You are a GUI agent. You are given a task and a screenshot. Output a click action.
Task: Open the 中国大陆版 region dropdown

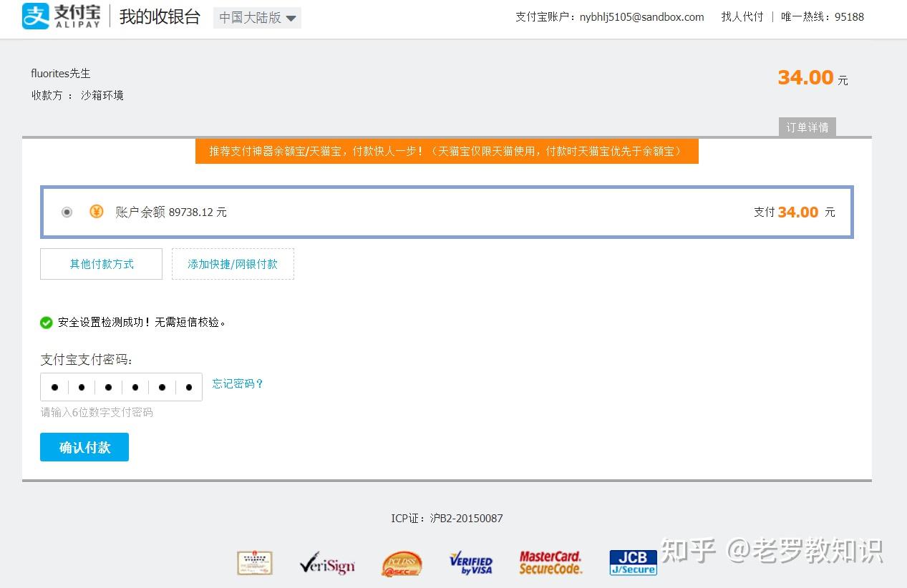(257, 18)
